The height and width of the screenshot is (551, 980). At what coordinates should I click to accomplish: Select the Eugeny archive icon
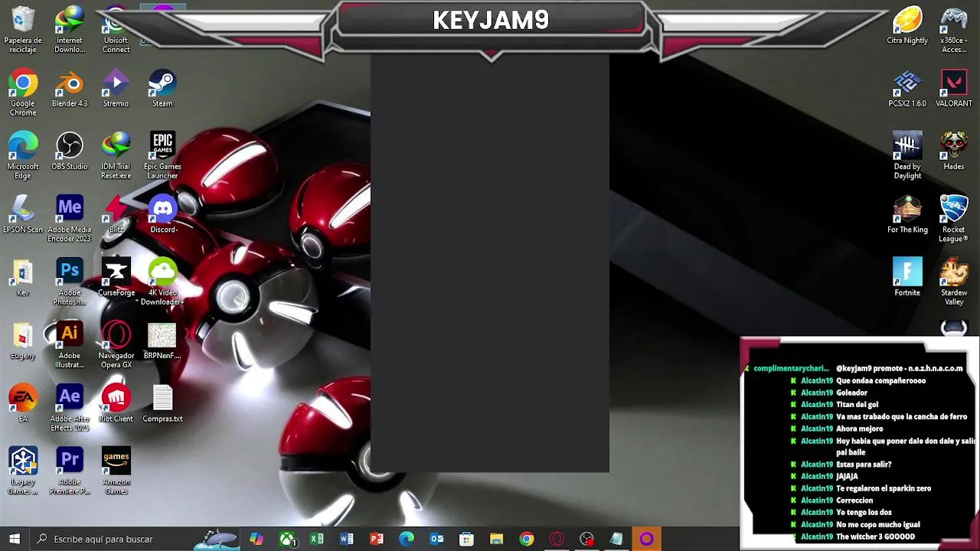tap(23, 340)
